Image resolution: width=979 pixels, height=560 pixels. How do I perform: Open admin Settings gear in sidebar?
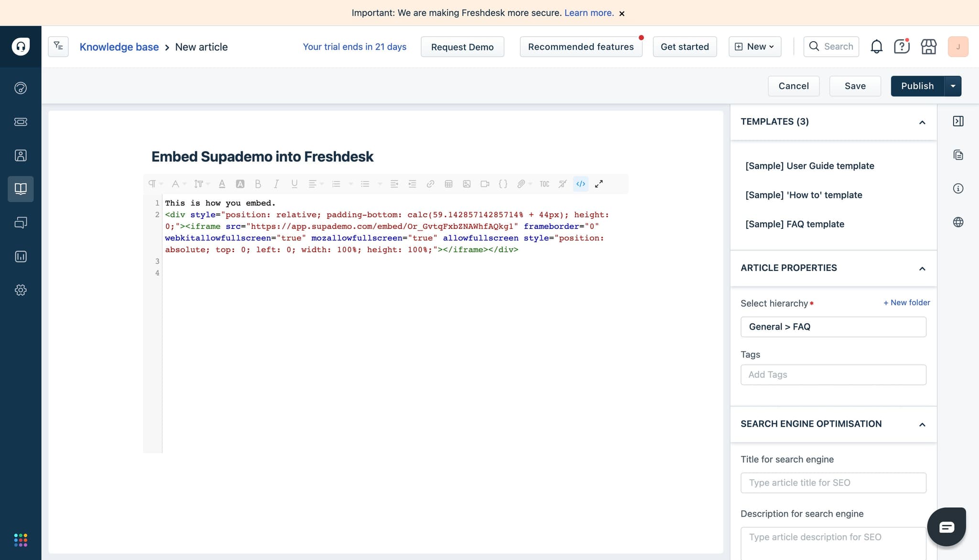(x=21, y=290)
